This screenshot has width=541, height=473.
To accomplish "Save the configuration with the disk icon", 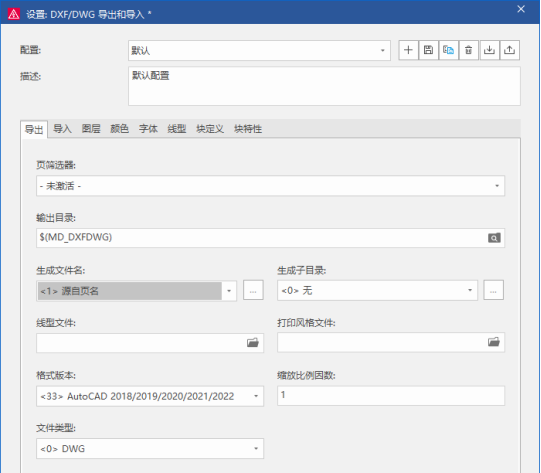I will 428,50.
